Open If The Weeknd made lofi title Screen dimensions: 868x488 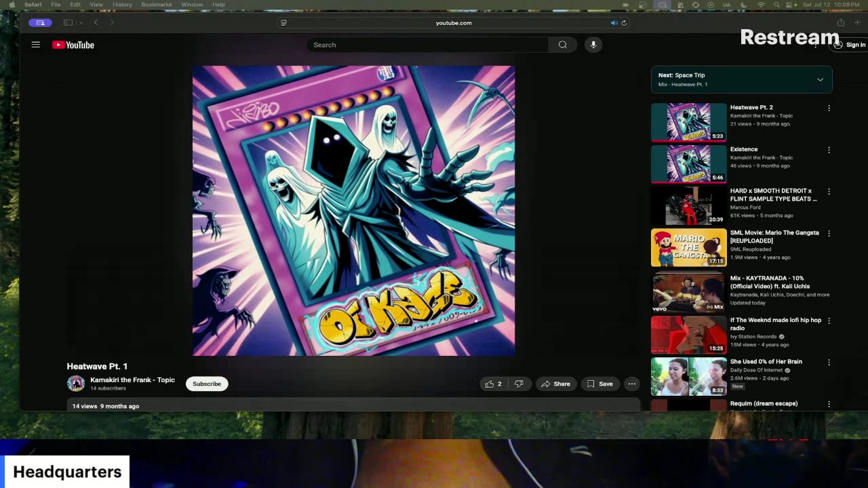[776, 324]
